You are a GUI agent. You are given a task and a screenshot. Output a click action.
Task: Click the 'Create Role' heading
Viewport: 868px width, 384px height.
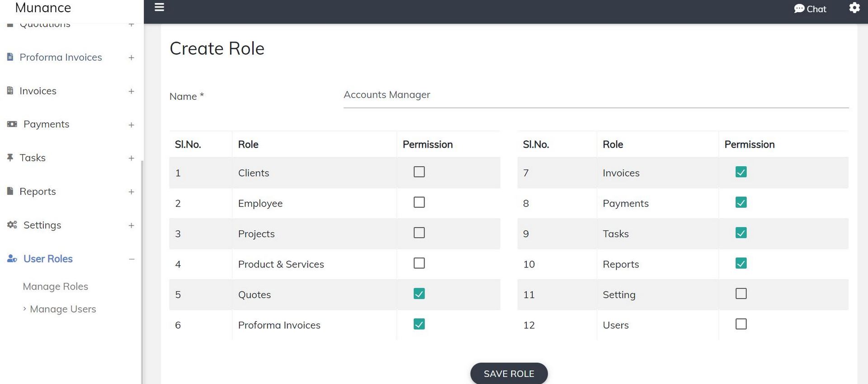(217, 48)
